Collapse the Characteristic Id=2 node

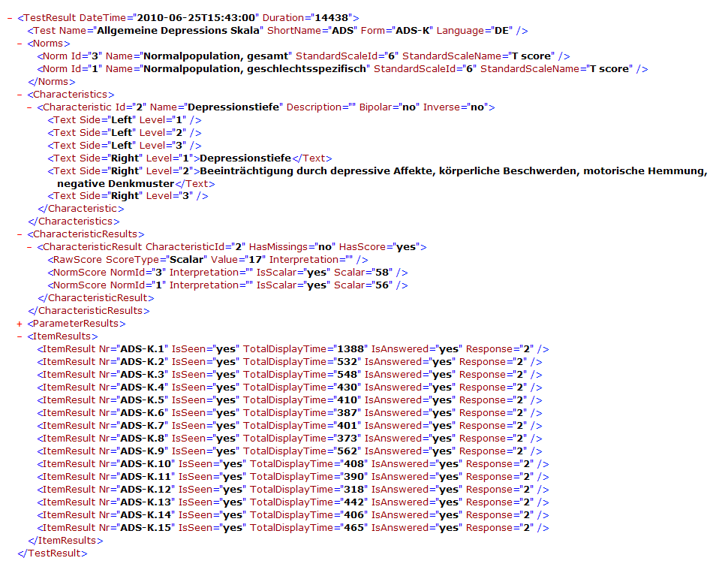pos(30,107)
